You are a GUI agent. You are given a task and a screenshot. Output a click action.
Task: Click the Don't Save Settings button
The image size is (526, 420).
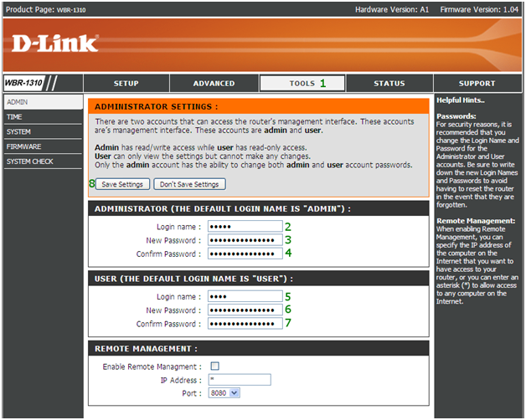pos(189,184)
